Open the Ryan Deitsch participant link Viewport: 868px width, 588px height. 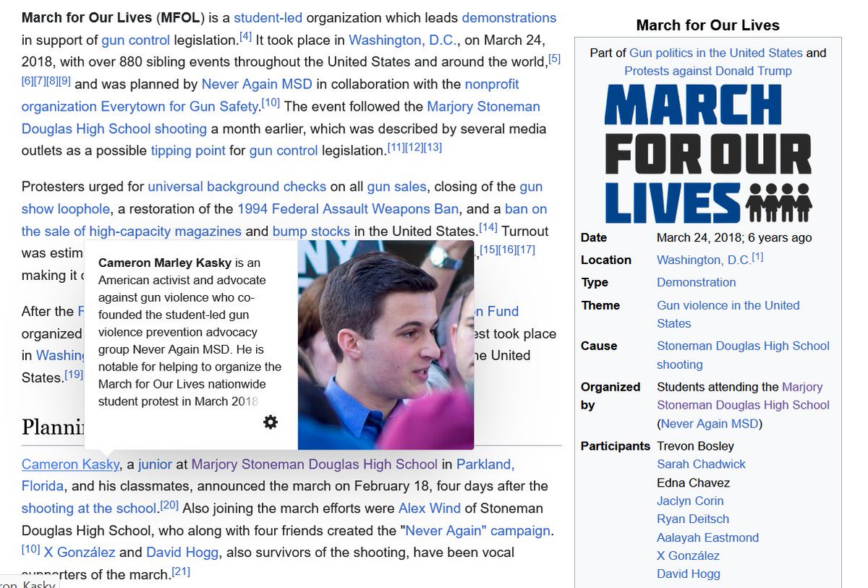[693, 519]
